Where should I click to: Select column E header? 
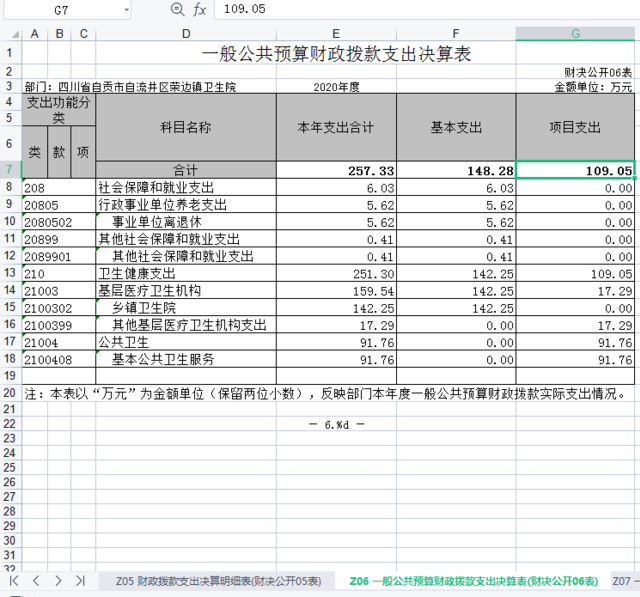point(336,33)
